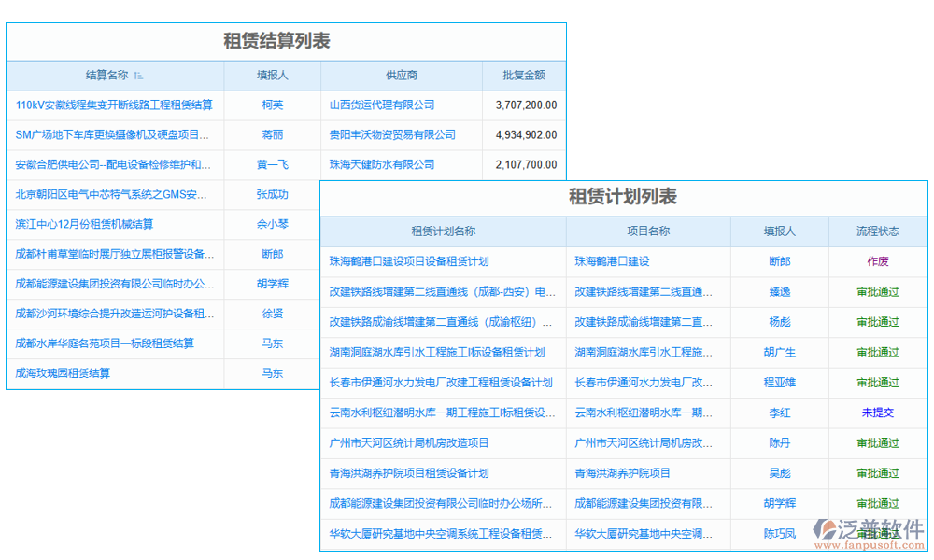Select supplier 山西货运代理有限公司
Image resolution: width=934 pixels, height=560 pixels.
(380, 105)
